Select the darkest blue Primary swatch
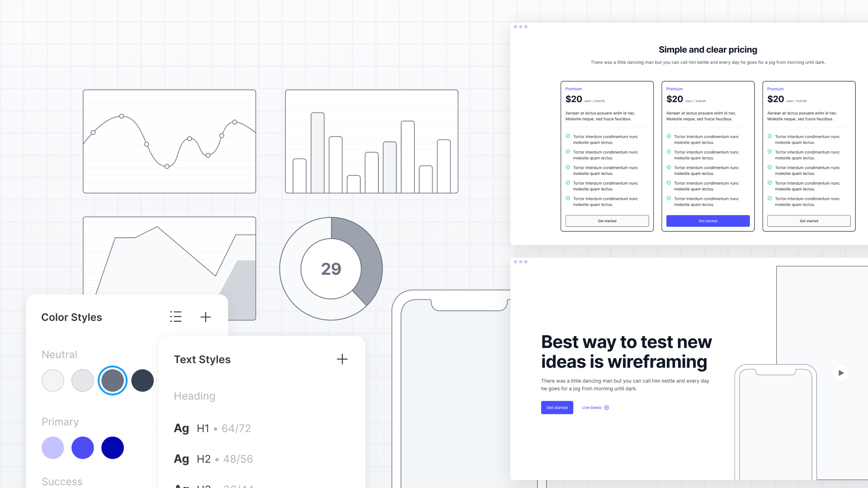This screenshot has height=488, width=868. click(x=113, y=448)
